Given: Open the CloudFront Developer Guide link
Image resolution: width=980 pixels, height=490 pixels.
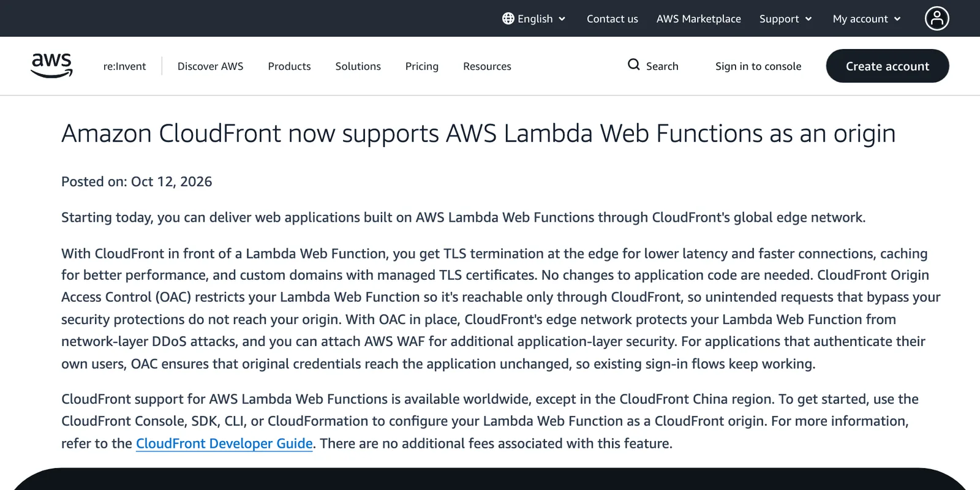Looking at the screenshot, I should (x=224, y=443).
